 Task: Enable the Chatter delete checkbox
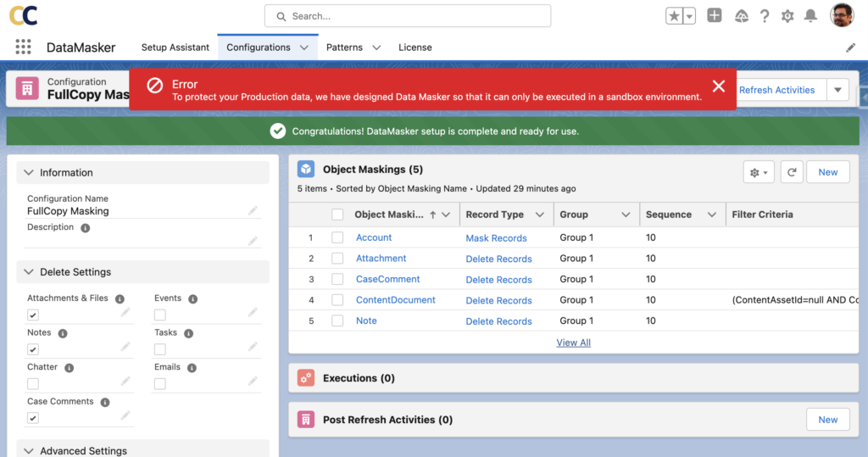(33, 383)
